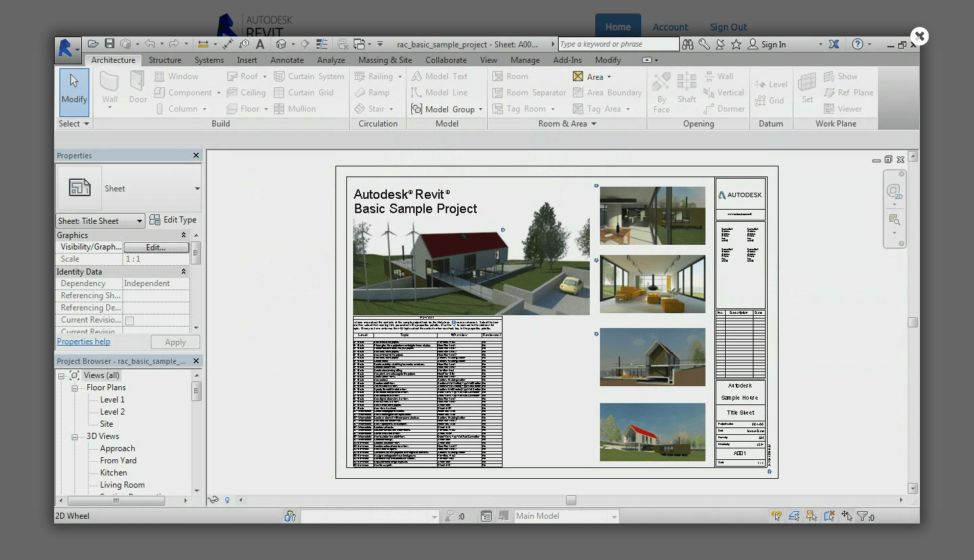
Task: Open the Manage ribbon tab
Action: point(525,60)
